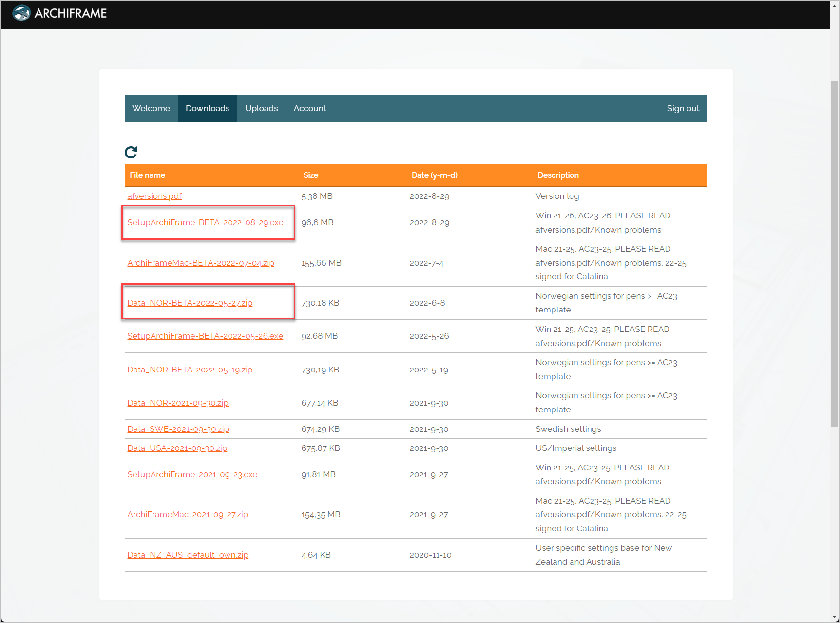Download Data_USA-2021-09-30.zip
Image resolution: width=840 pixels, height=623 pixels.
pyautogui.click(x=177, y=448)
